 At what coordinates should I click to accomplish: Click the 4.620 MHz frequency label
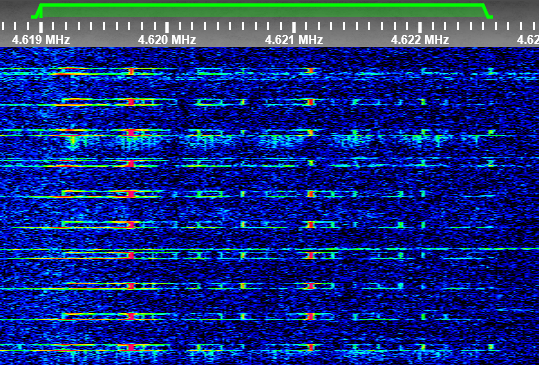point(167,40)
